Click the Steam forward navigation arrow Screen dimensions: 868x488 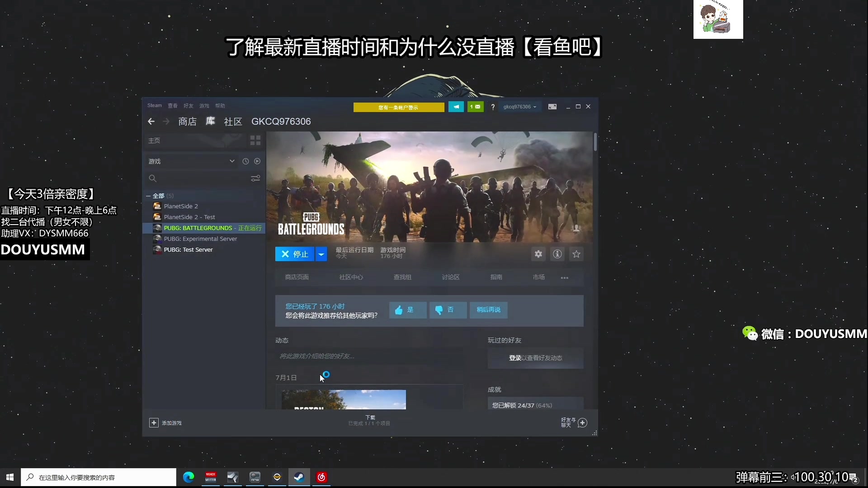(x=166, y=122)
